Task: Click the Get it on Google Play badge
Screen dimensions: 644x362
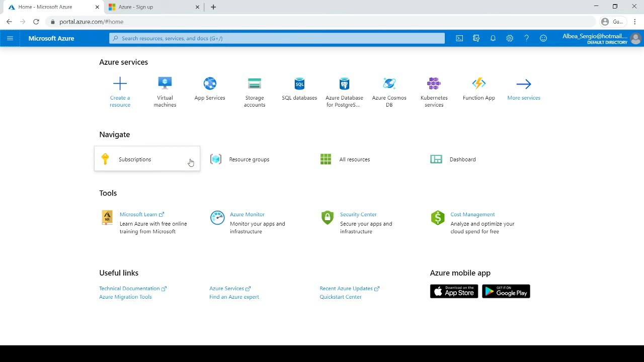Action: (506, 292)
